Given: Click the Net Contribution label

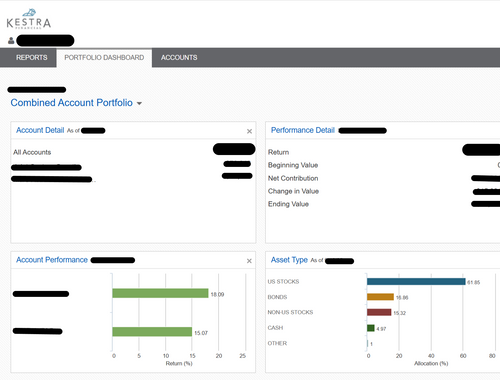Looking at the screenshot, I should (293, 178).
